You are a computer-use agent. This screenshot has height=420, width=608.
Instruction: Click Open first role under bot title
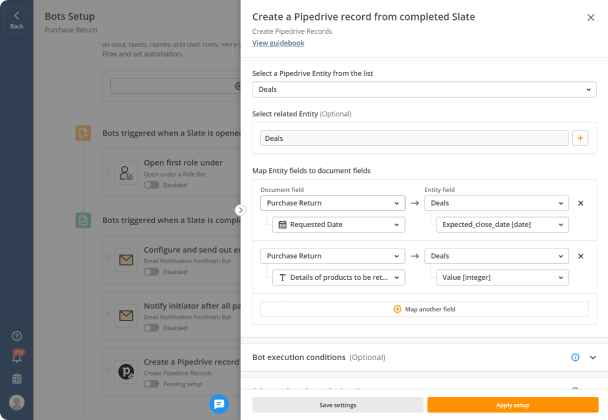pos(183,163)
